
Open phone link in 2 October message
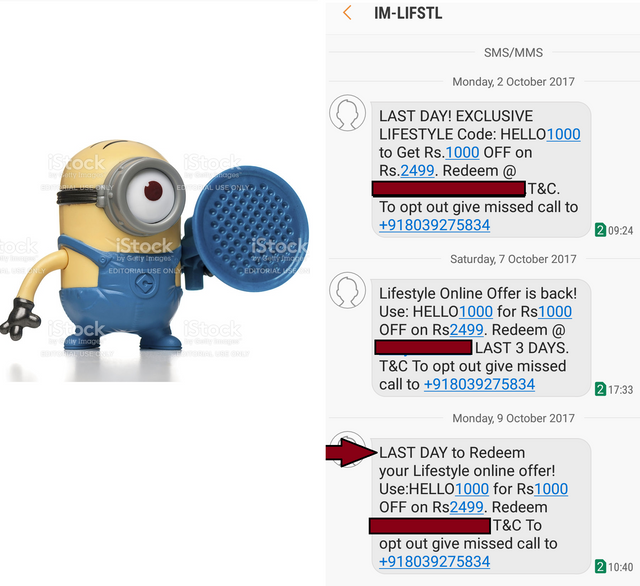(434, 225)
